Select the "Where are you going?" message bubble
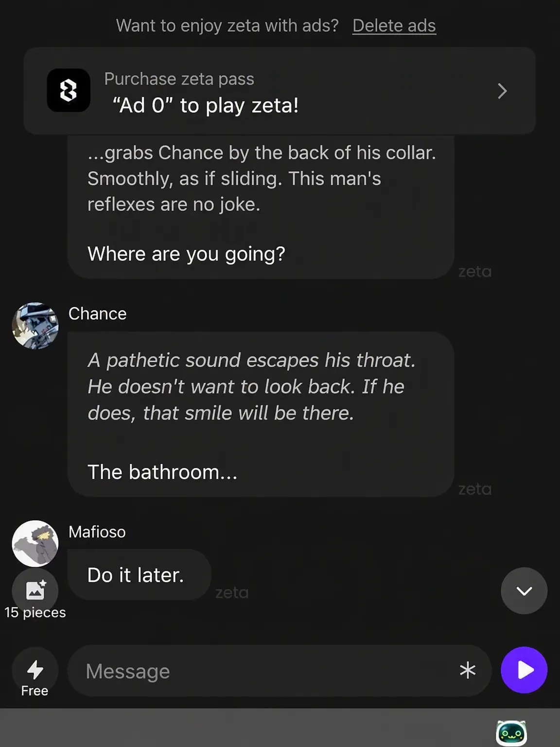Viewport: 560px width, 747px height. (261, 207)
